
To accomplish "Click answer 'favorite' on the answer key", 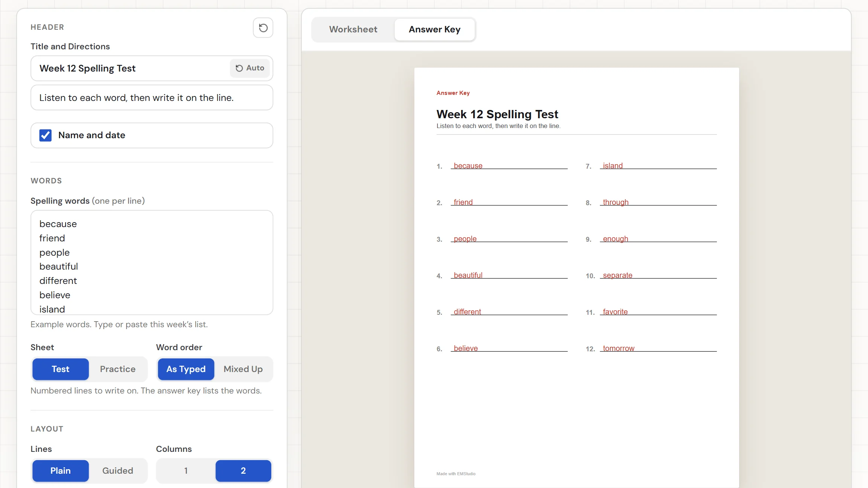I will pyautogui.click(x=615, y=312).
